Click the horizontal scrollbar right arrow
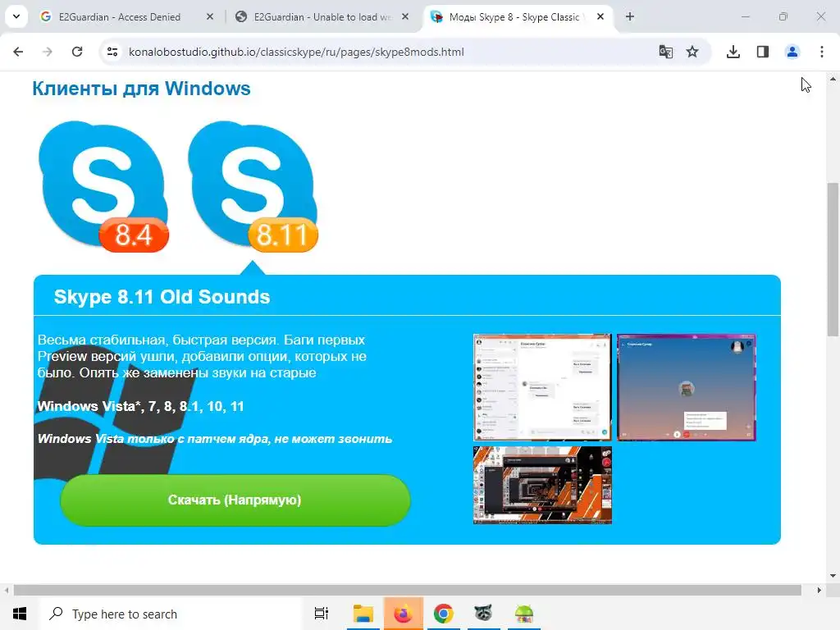 pyautogui.click(x=819, y=590)
